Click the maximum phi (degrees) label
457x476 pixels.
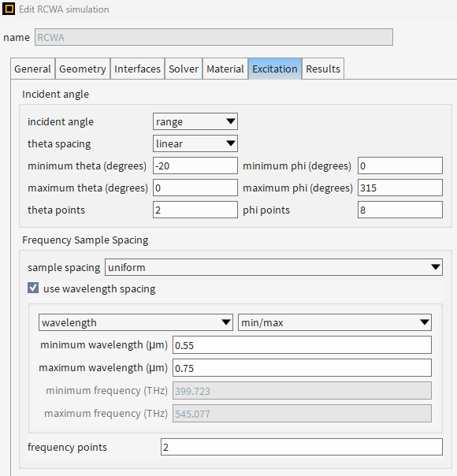pos(298,188)
